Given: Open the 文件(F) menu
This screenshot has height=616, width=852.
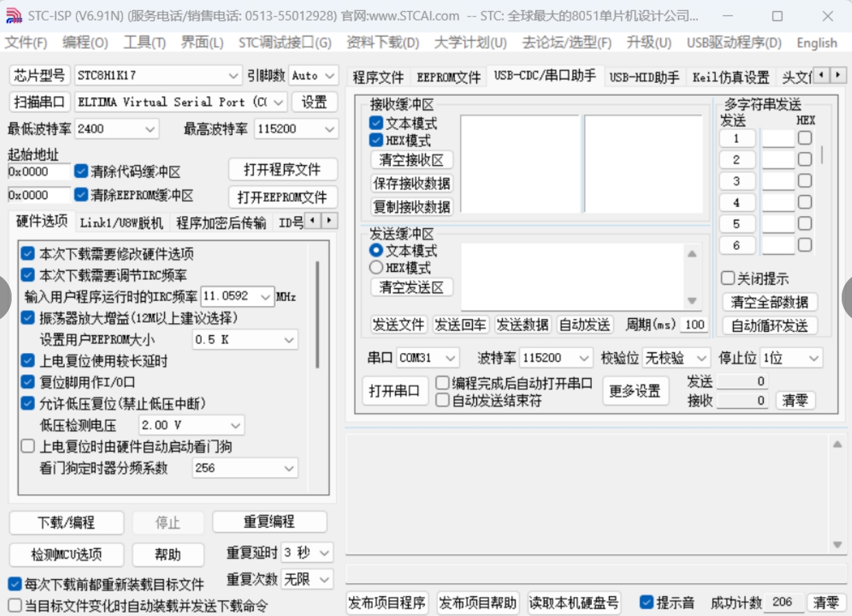Looking at the screenshot, I should point(26,42).
